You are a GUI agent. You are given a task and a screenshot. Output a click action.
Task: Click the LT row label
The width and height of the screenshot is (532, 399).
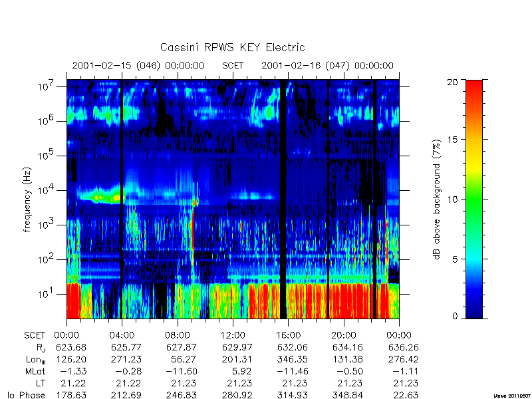(40, 383)
